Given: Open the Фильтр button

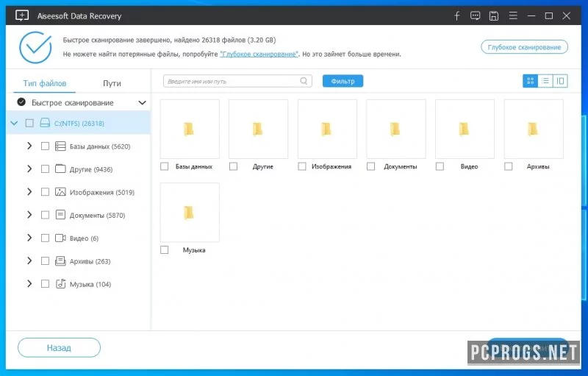Looking at the screenshot, I should [x=343, y=81].
